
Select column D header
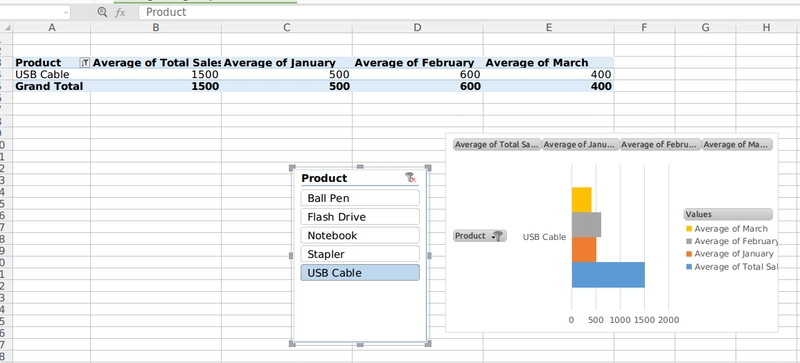click(417, 28)
